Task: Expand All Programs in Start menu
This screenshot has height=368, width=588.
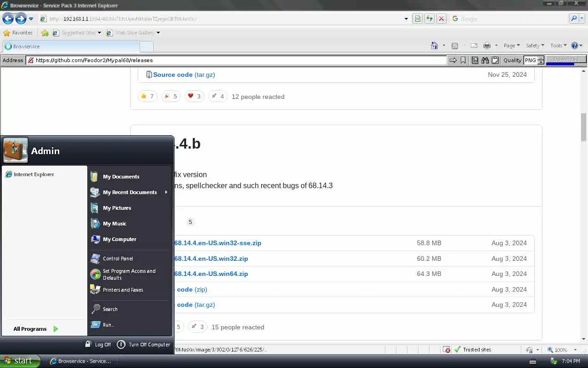Action: tap(36, 329)
